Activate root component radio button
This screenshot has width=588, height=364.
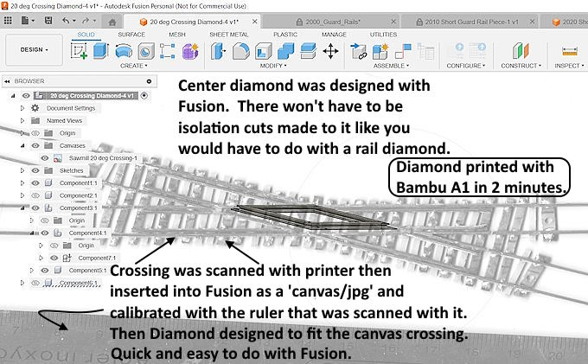click(x=144, y=95)
